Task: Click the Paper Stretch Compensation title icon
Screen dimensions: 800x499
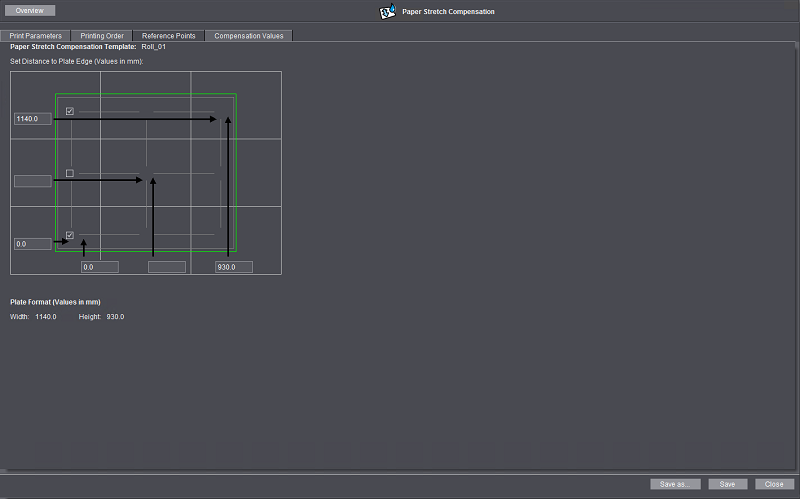Action: coord(388,12)
